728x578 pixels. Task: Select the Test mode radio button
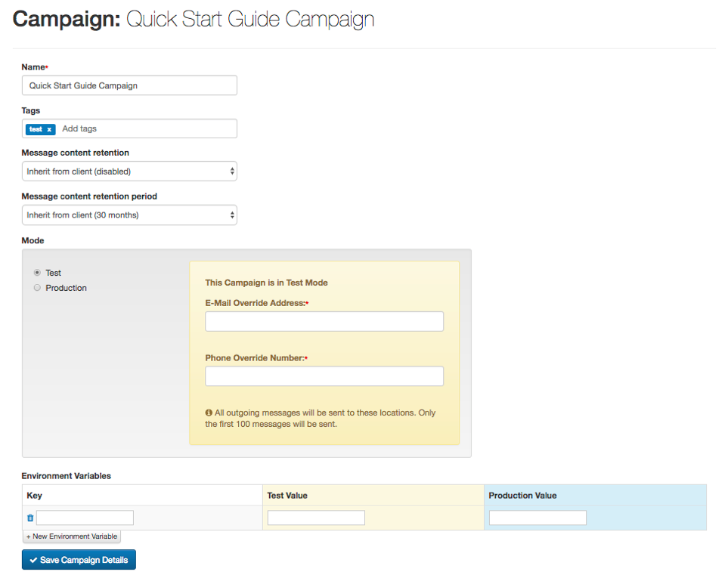[37, 273]
